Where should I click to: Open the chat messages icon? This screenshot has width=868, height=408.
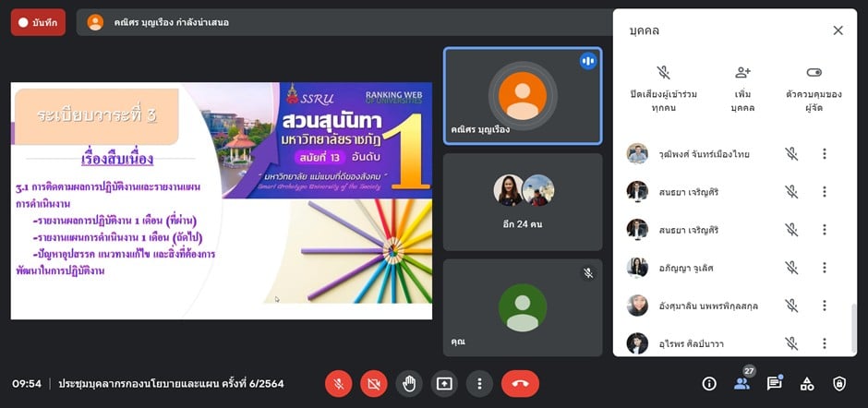(774, 384)
